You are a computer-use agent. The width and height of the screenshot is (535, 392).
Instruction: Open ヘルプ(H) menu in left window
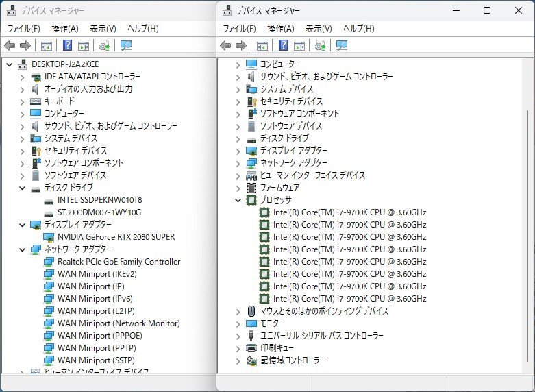(143, 28)
